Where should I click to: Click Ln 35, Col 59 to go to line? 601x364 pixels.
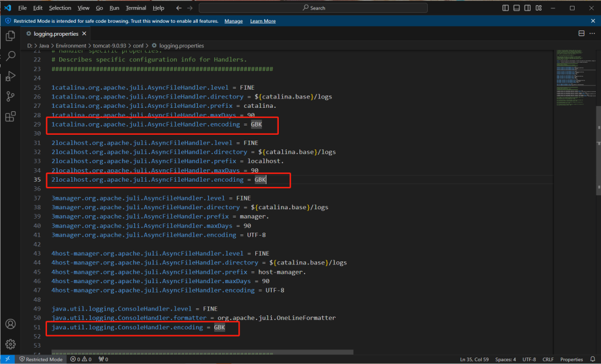click(474, 359)
